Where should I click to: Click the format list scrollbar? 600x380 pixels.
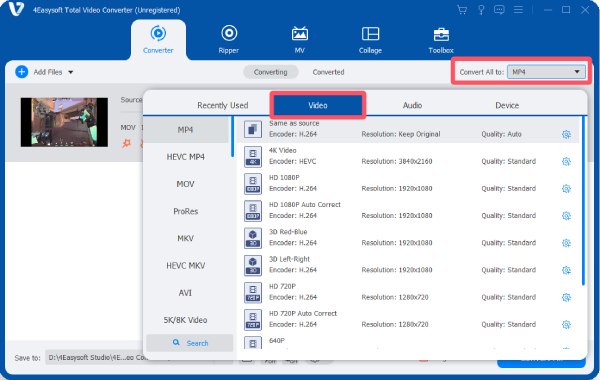[x=232, y=137]
